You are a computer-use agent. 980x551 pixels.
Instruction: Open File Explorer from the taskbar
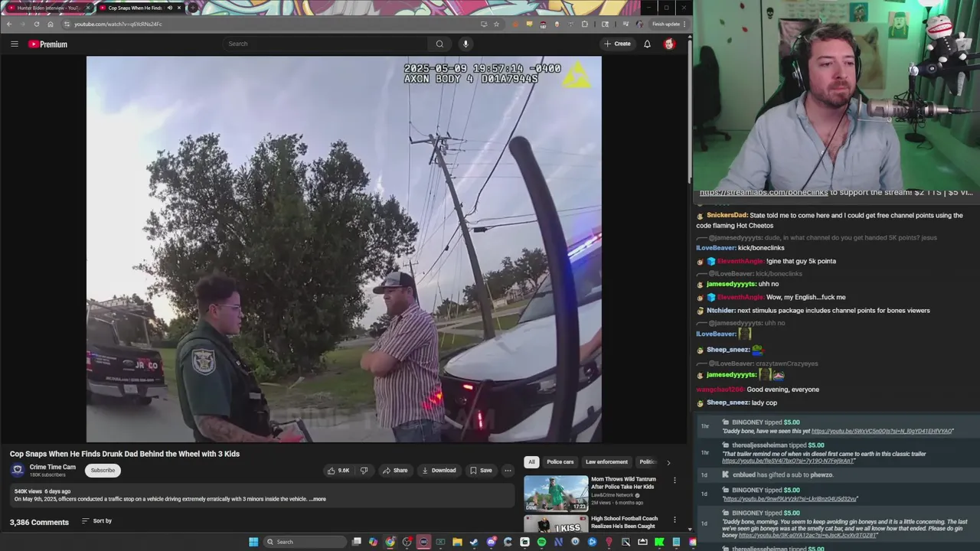457,542
